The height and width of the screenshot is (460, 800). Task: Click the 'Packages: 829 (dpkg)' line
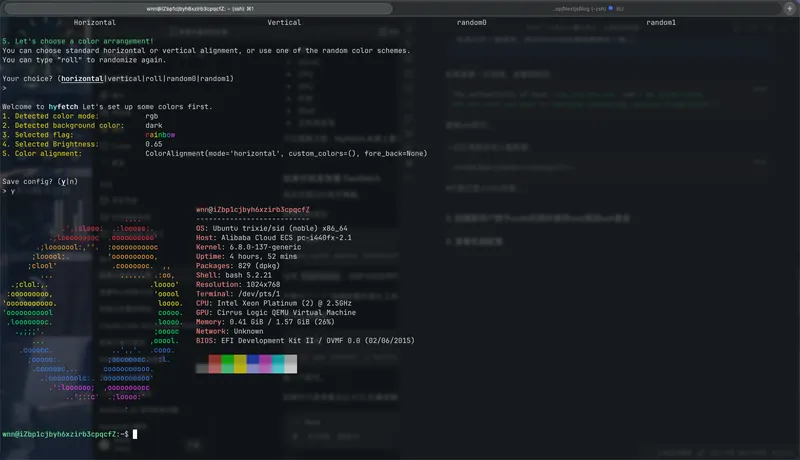click(x=238, y=266)
